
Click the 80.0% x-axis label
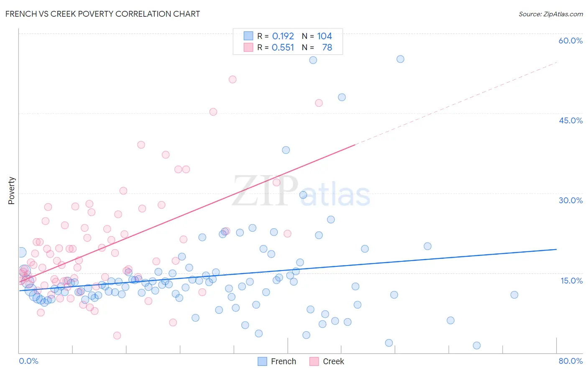[x=570, y=361]
